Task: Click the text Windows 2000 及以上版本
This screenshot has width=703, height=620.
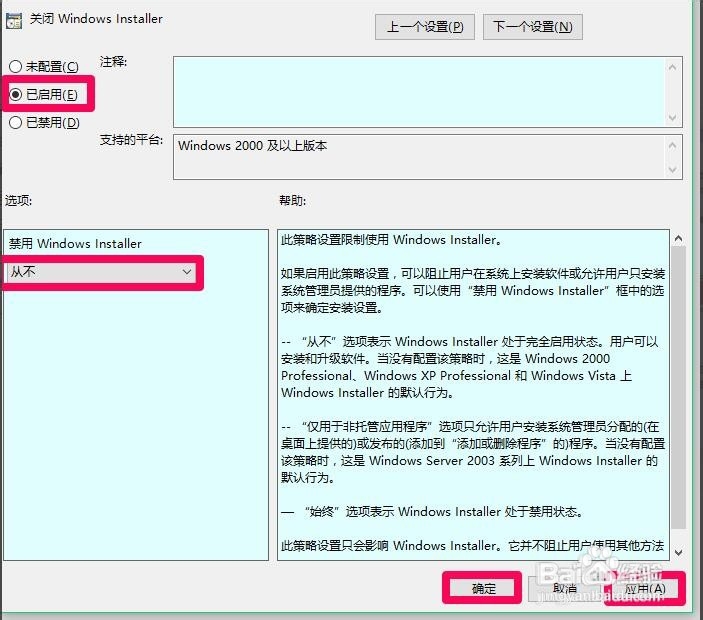Action: pyautogui.click(x=252, y=146)
